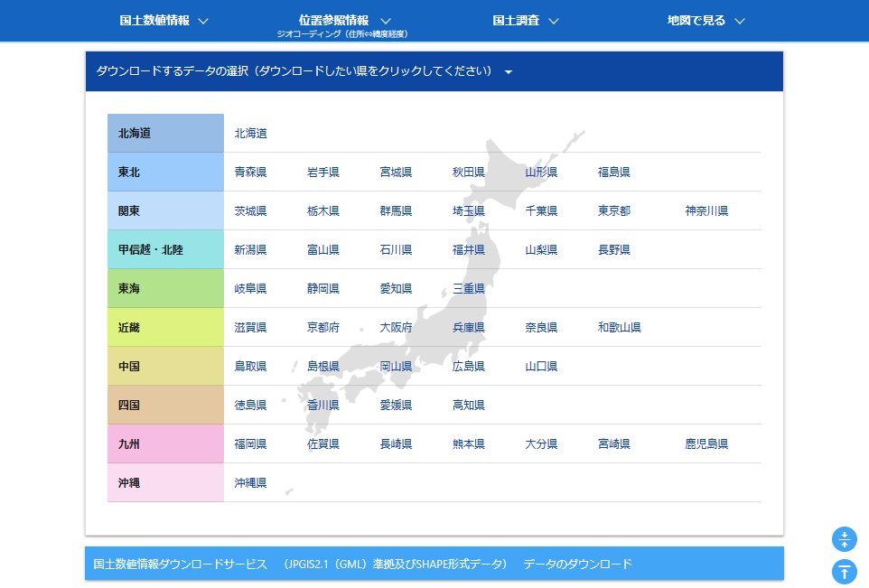Click the 沖縄県 link
Image resolution: width=869 pixels, height=588 pixels.
(250, 482)
